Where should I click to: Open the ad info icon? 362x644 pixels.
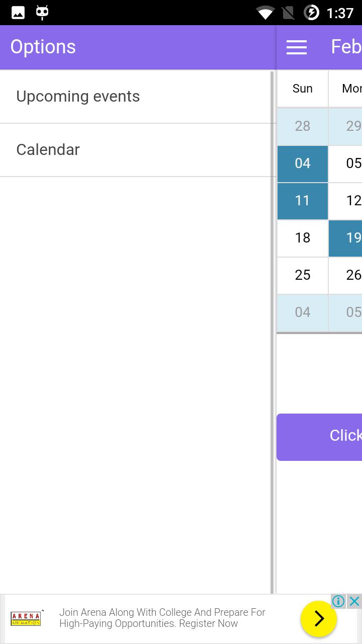tap(338, 601)
